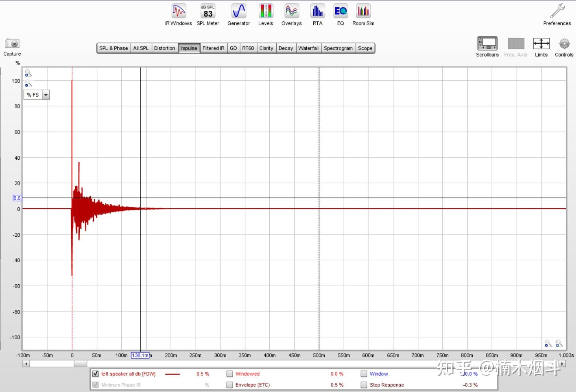576x392 pixels.
Task: Open Preferences with the wrench icon
Action: tap(557, 15)
